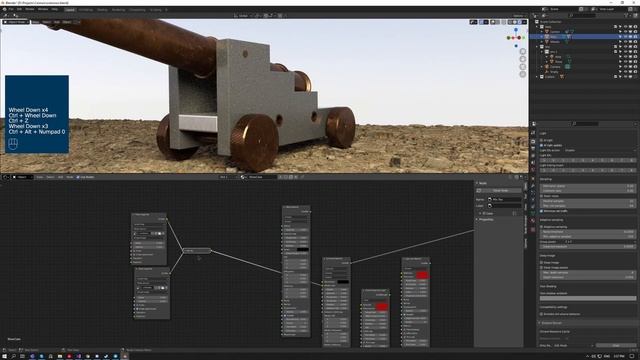Open the File menu
The width and height of the screenshot is (640, 360).
(x=11, y=9)
